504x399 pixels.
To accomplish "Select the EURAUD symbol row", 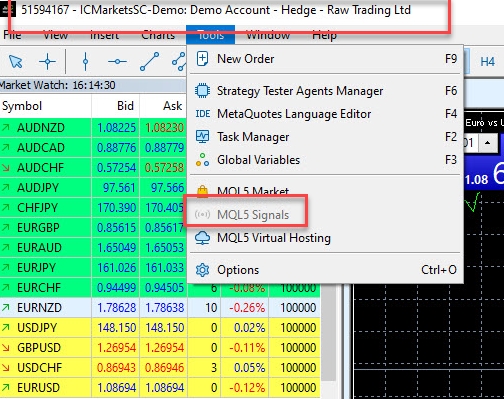I will 93,248.
